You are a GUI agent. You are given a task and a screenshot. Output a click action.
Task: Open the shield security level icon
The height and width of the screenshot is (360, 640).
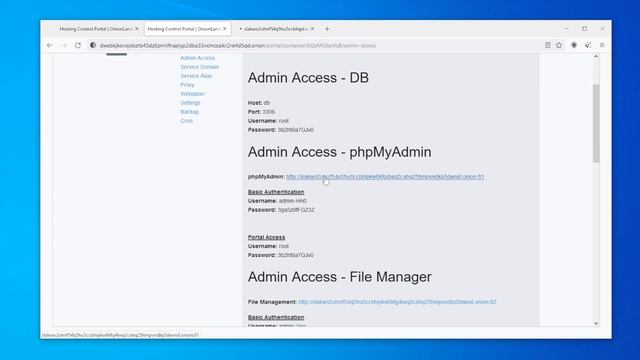574,45
